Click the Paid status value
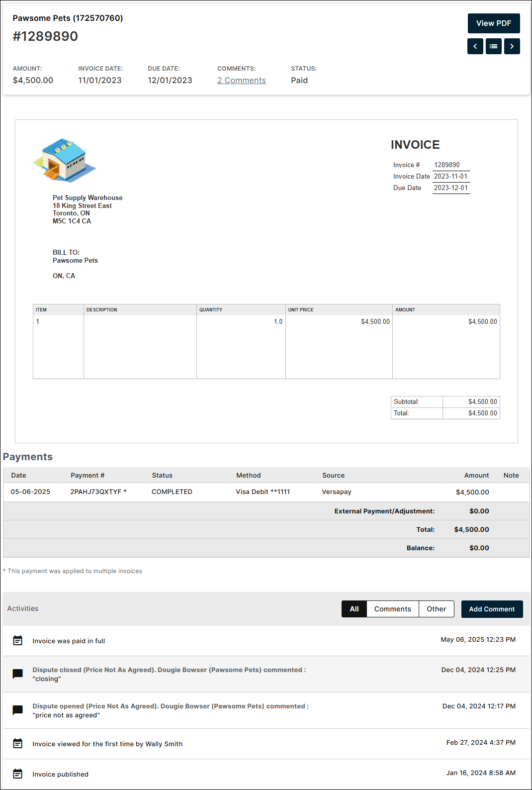 coord(299,80)
